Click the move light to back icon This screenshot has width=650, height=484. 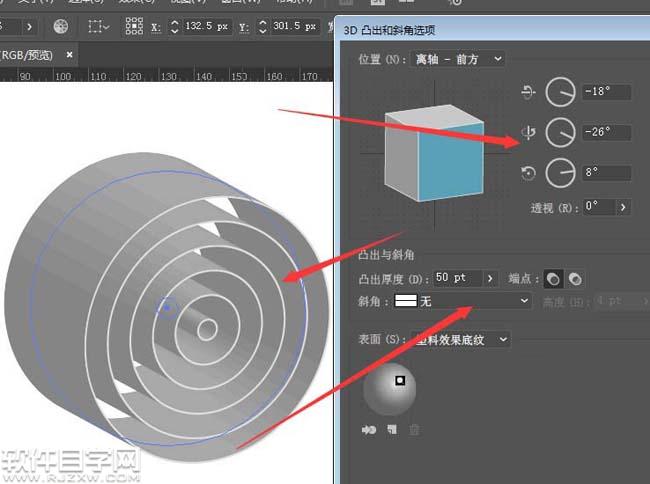coord(369,431)
